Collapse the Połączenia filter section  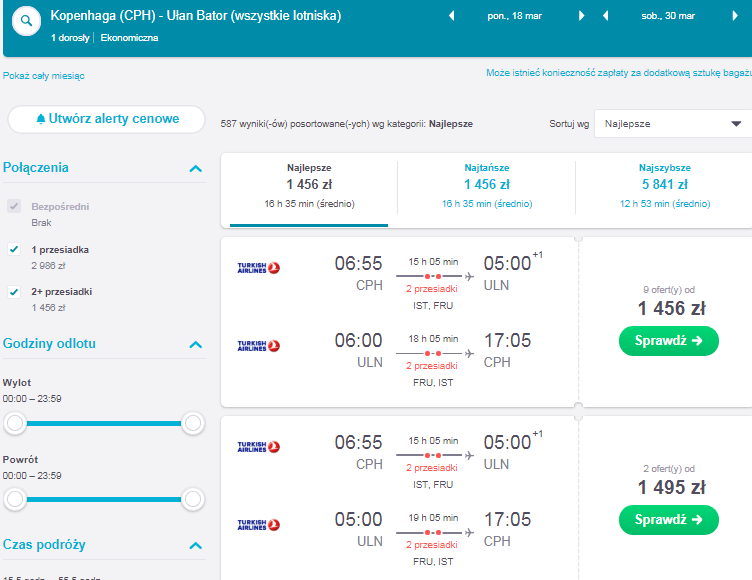[x=196, y=168]
